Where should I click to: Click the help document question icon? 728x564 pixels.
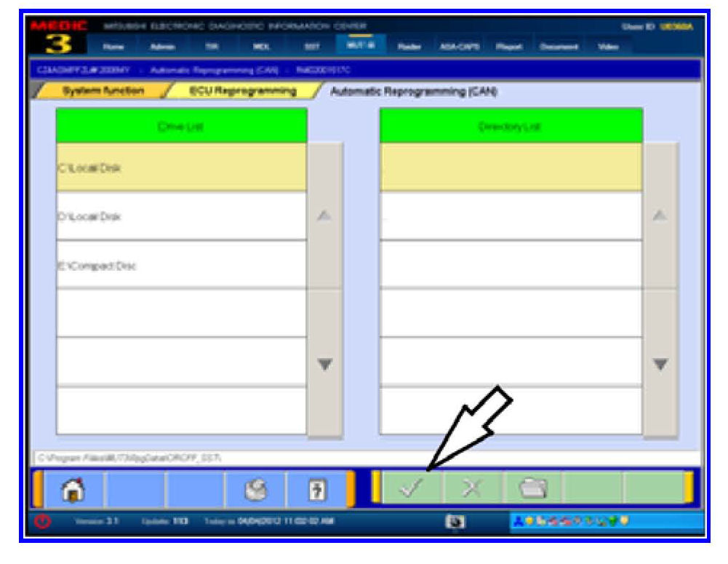click(316, 488)
